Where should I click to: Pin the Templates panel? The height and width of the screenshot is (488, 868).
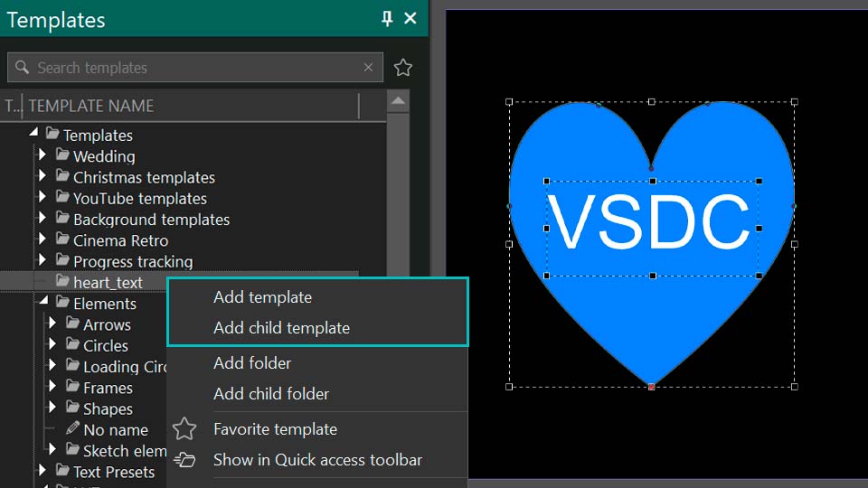coord(387,18)
